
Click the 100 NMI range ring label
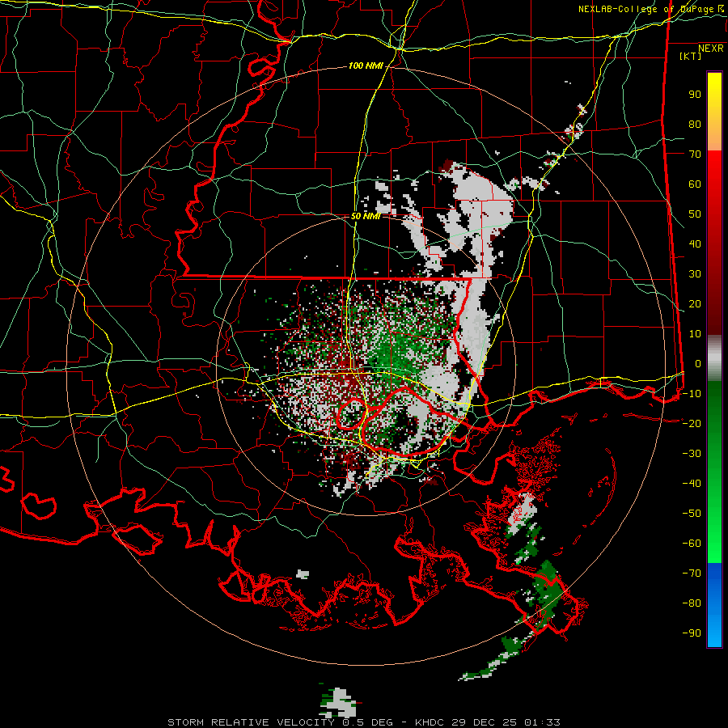(x=366, y=66)
